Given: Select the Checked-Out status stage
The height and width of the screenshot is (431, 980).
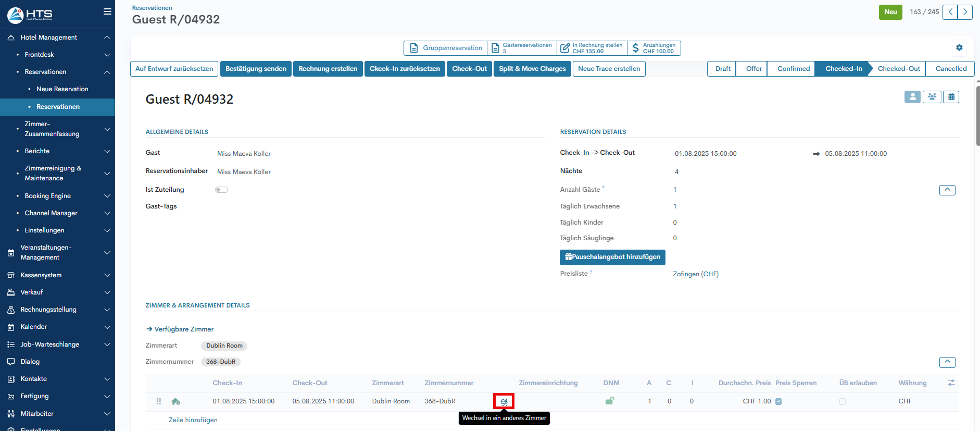Looking at the screenshot, I should (x=898, y=69).
